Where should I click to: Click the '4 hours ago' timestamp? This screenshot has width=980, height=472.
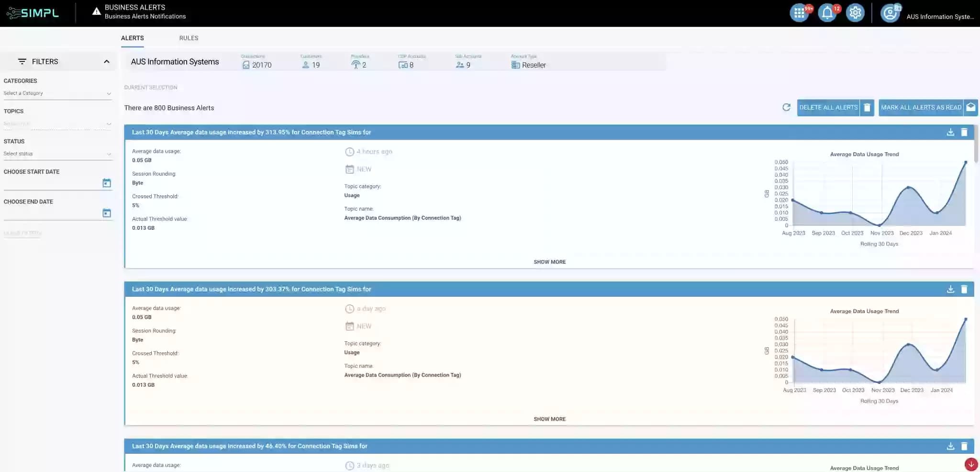coord(374,152)
